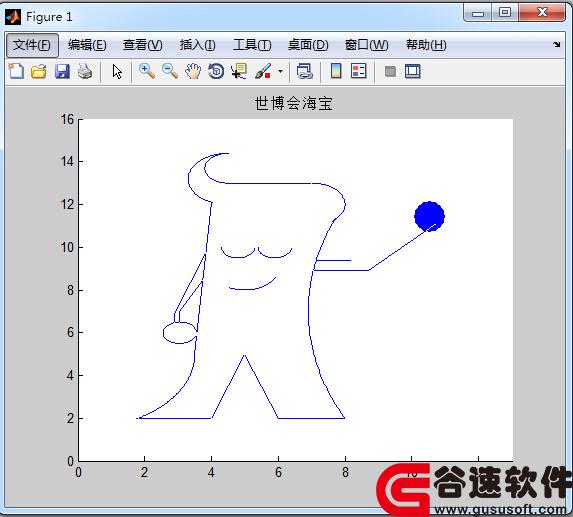573x517 pixels.
Task: Click the y-axis tick label 16
Action: point(67,119)
